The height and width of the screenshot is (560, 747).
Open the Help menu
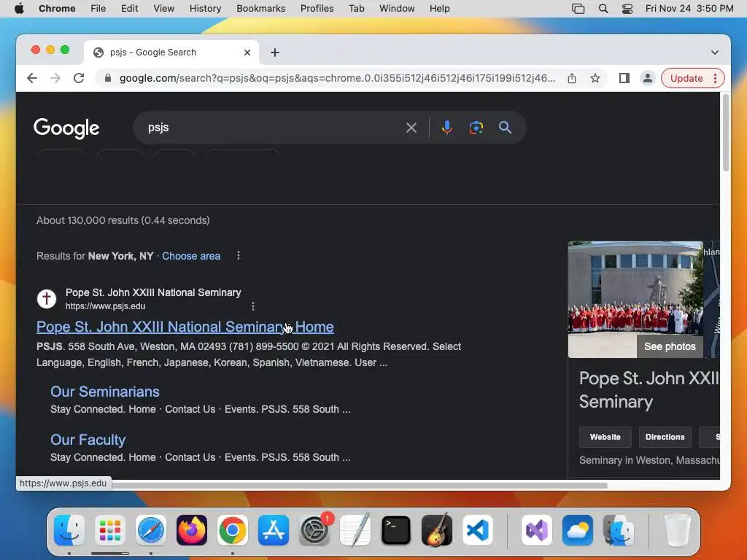439,9
